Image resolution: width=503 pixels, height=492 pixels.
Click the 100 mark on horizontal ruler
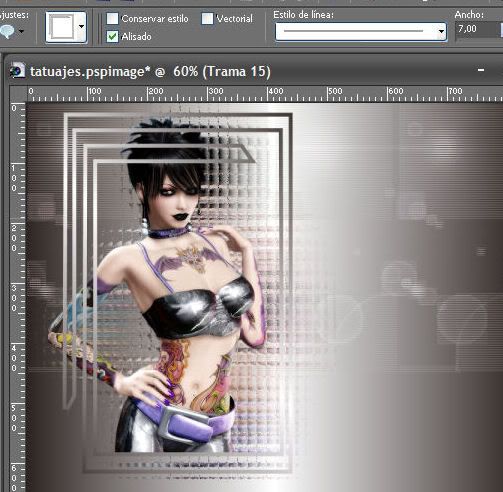(x=95, y=91)
